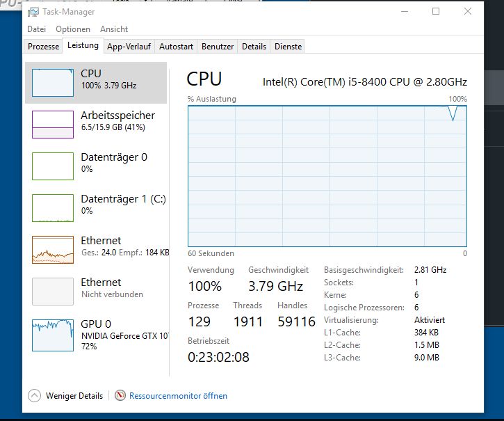Select the Datenträger 1 (C:) mini graph

point(53,208)
